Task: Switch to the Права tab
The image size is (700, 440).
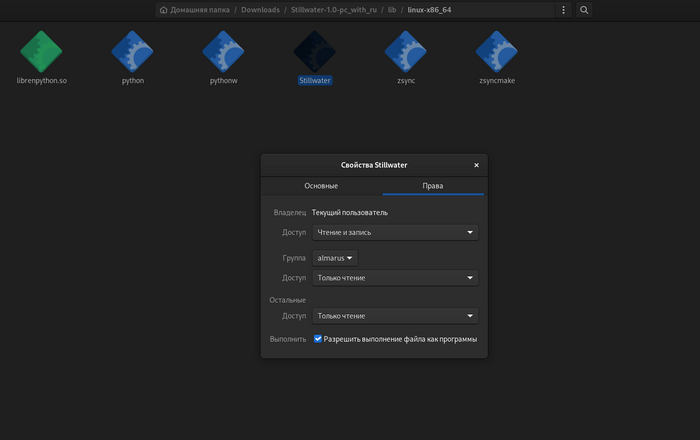Action: pos(432,186)
